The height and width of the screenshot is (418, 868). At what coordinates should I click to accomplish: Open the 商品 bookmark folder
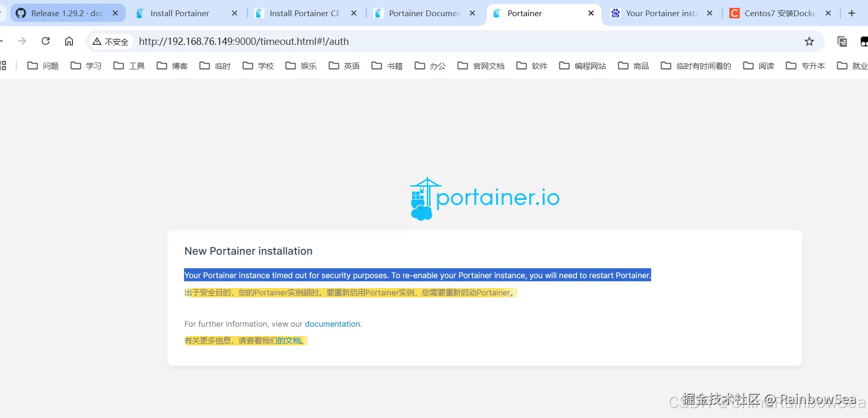(x=633, y=66)
